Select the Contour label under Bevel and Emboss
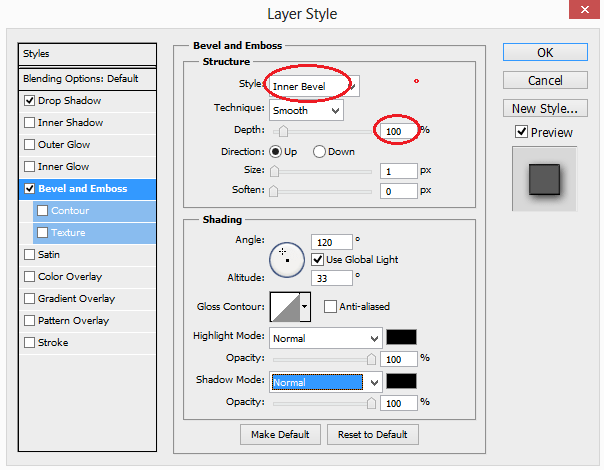This screenshot has height=470, width=604. pyautogui.click(x=70, y=211)
